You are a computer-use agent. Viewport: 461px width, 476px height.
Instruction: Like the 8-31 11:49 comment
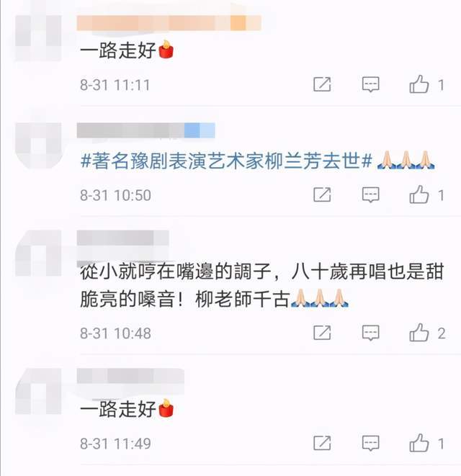[419, 443]
